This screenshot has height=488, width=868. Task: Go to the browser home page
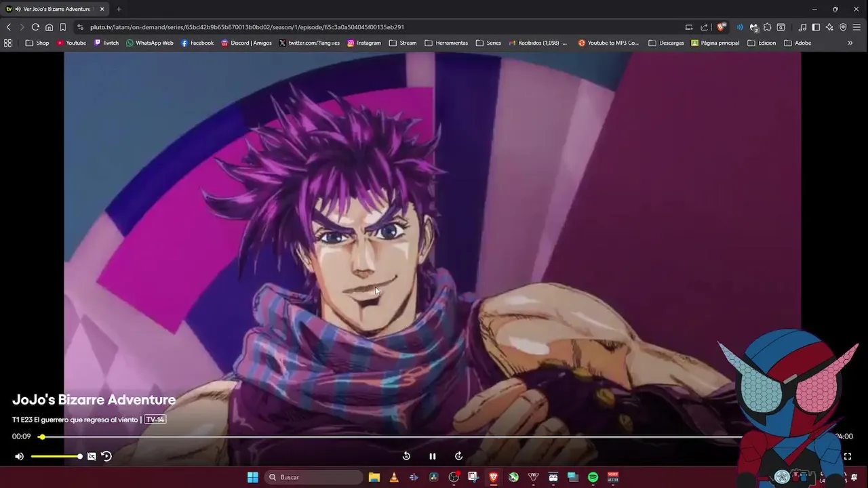[49, 27]
